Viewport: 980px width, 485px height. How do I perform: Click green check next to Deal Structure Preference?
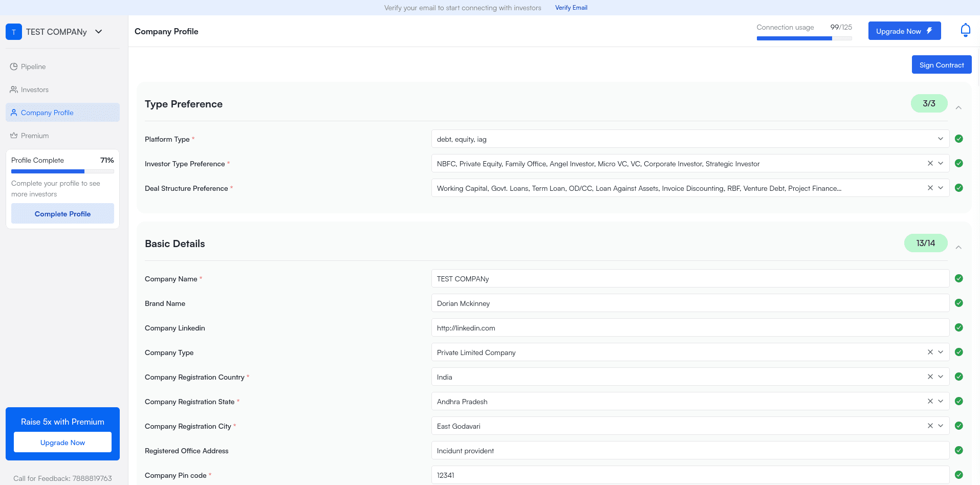pyautogui.click(x=959, y=188)
